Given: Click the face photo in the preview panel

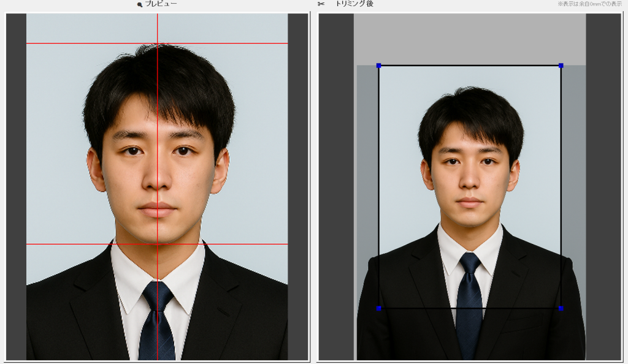Looking at the screenshot, I should coord(157,187).
